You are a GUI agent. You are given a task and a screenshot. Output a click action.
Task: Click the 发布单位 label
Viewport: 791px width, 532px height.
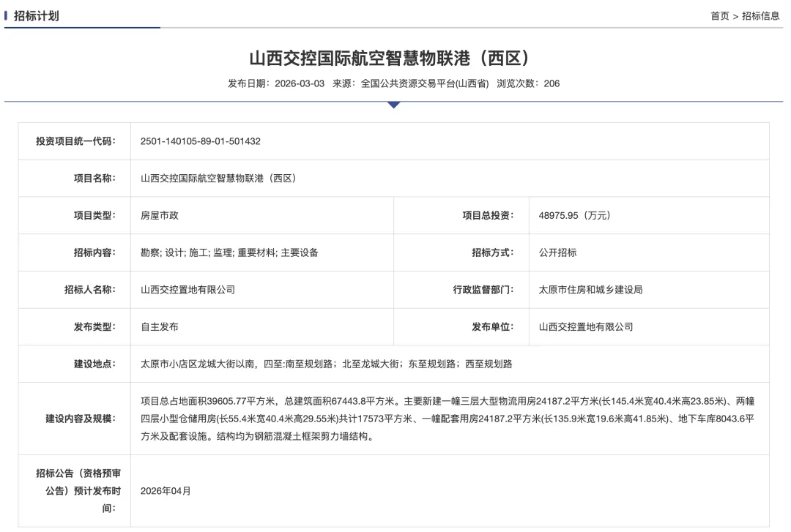[493, 327]
